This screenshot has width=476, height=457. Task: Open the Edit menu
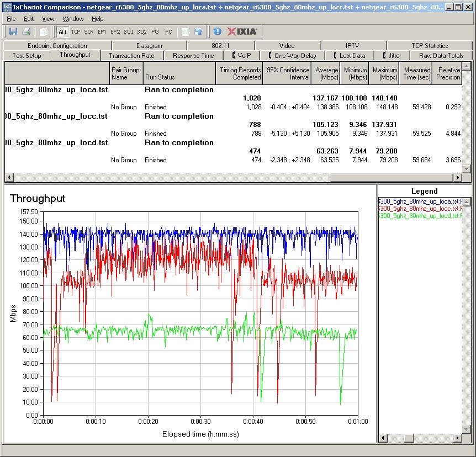[x=29, y=19]
